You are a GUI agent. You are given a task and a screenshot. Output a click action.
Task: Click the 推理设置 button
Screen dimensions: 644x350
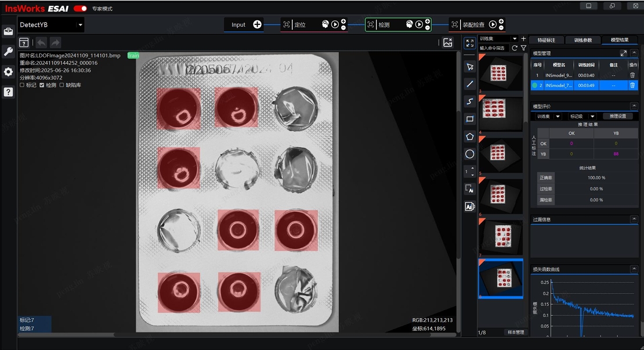click(617, 116)
